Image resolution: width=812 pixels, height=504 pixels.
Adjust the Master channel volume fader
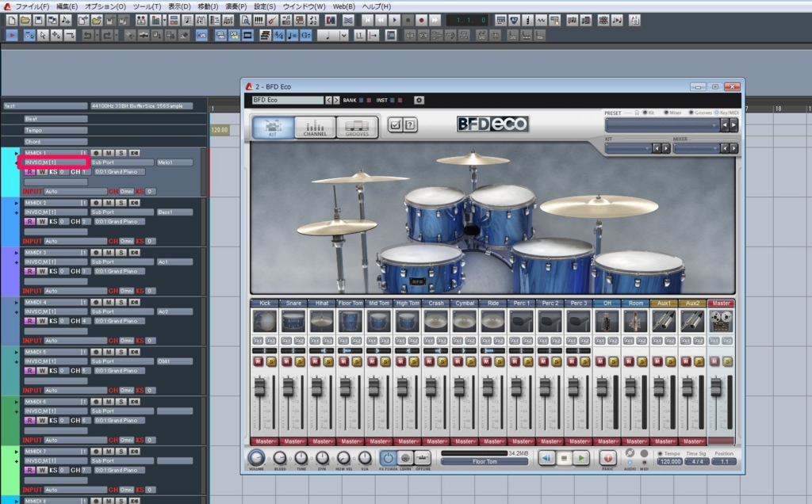716,388
